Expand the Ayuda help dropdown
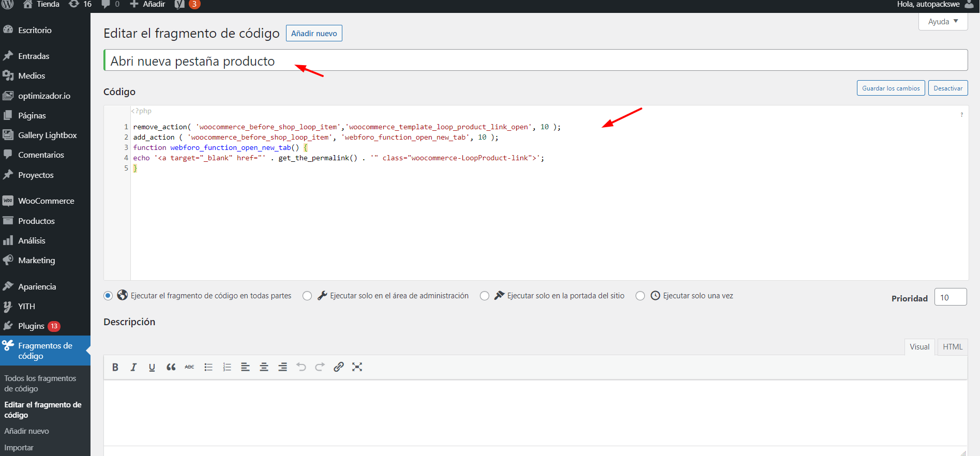Viewport: 980px width, 456px height. pos(943,22)
